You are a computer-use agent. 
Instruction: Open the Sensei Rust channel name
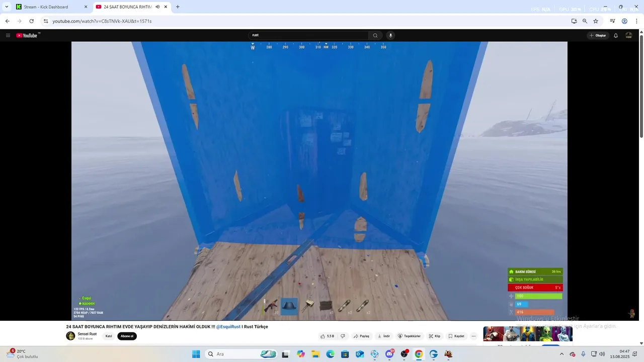(87, 334)
